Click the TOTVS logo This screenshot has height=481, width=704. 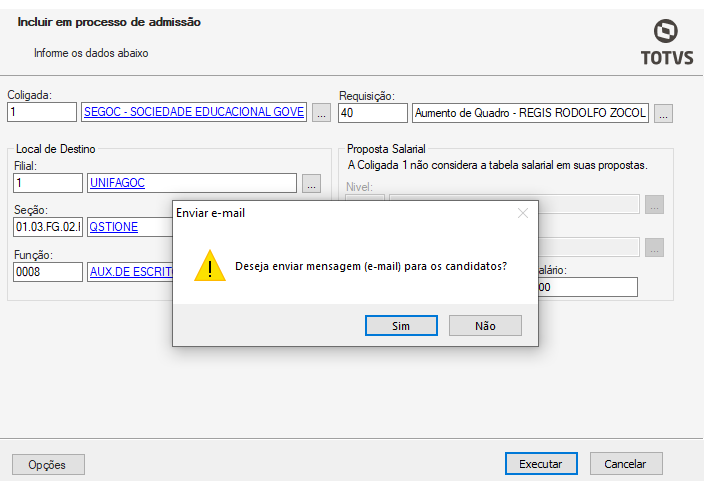click(x=664, y=41)
